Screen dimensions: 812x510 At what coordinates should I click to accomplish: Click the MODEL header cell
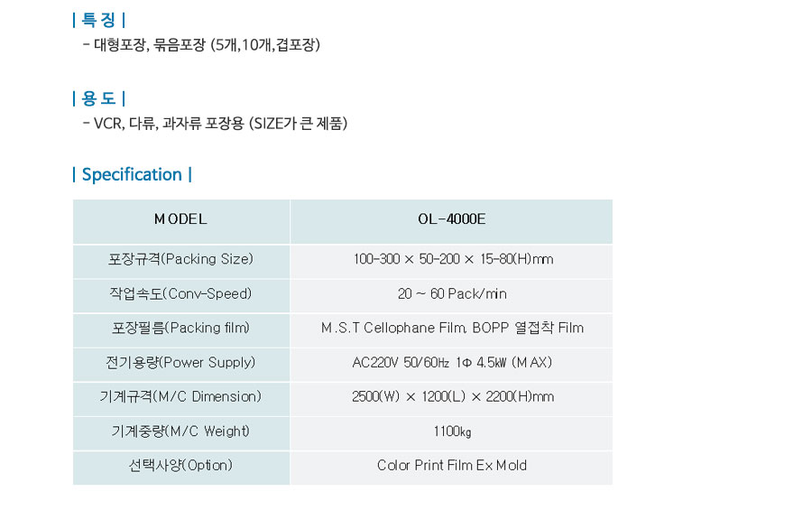pos(180,218)
